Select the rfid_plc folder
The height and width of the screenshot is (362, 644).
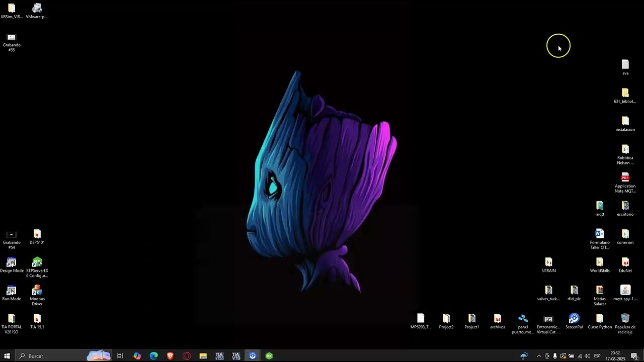click(x=574, y=294)
